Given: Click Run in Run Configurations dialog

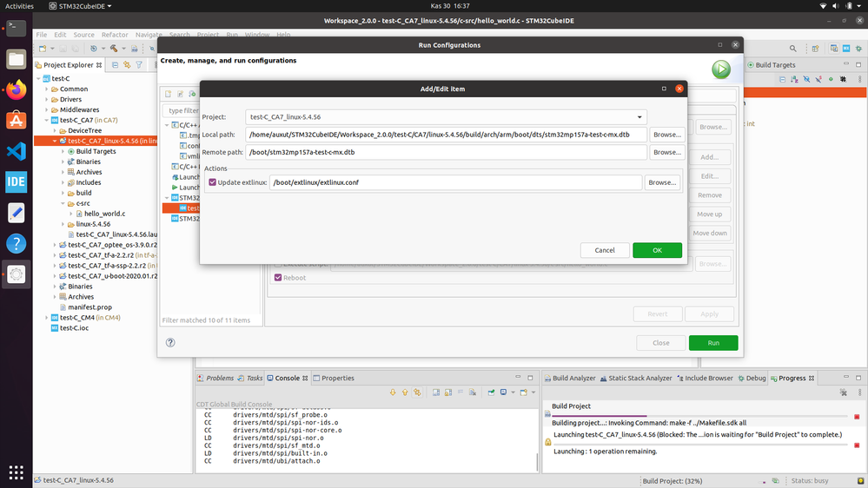Looking at the screenshot, I should click(713, 343).
